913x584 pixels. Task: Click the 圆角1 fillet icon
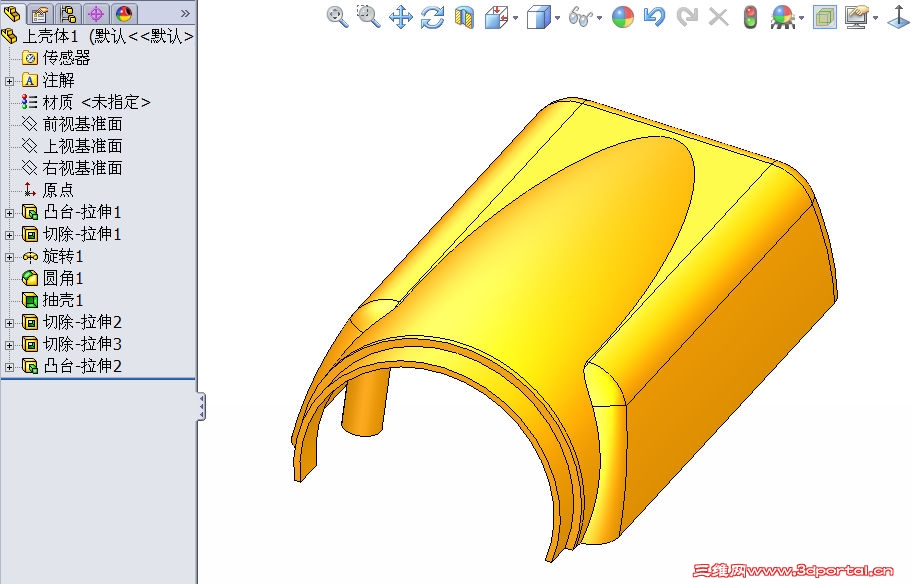point(30,278)
